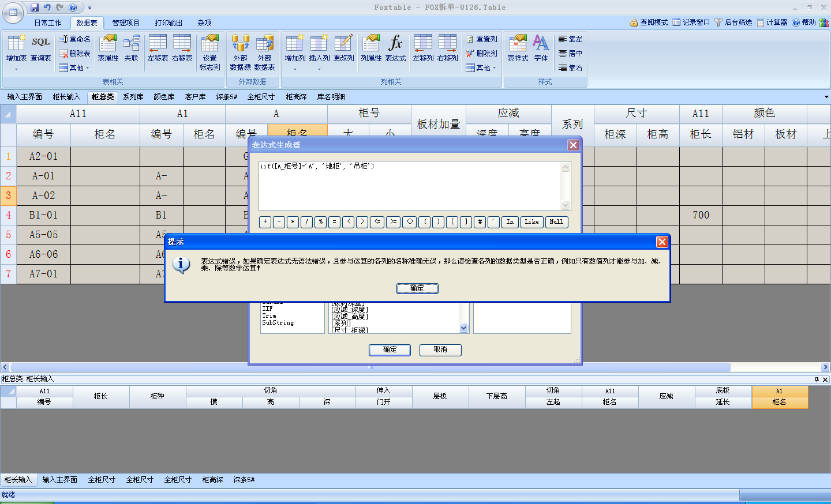Insert the In operator
The image size is (831, 504).
pos(510,222)
